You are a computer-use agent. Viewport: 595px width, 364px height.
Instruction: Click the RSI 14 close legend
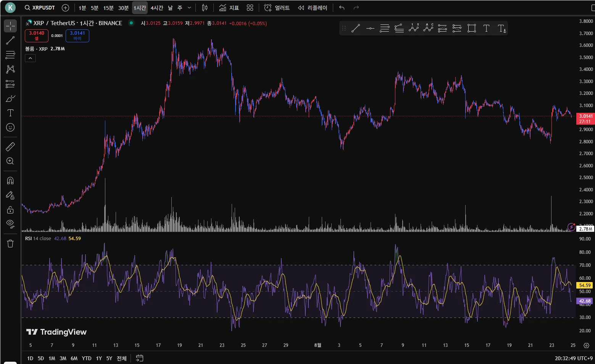click(38, 239)
